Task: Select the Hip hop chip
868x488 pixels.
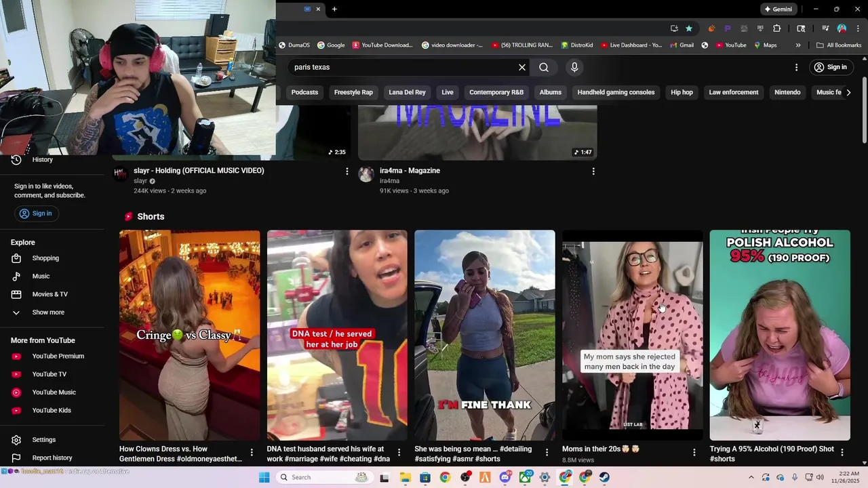Action: click(x=682, y=92)
